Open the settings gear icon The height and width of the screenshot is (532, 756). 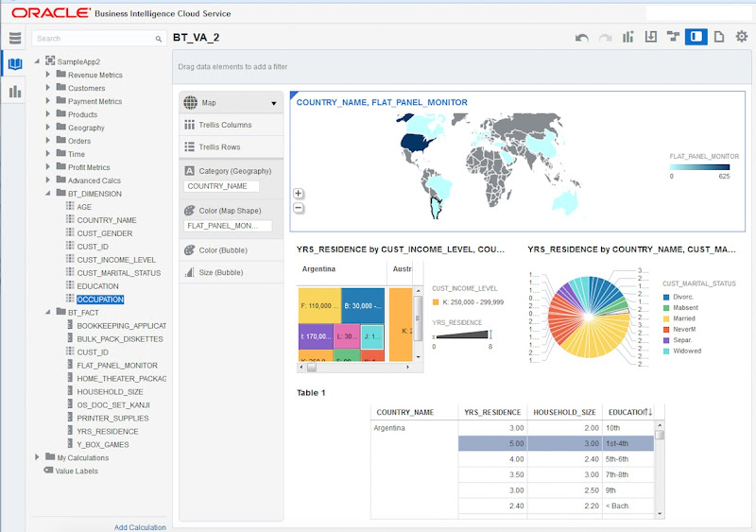point(742,37)
